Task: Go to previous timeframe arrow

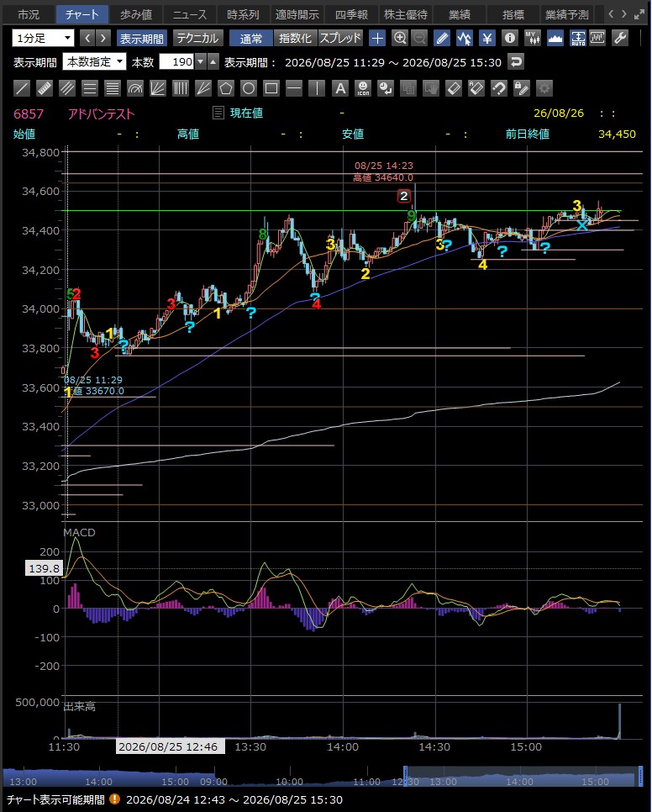Action: (88, 39)
